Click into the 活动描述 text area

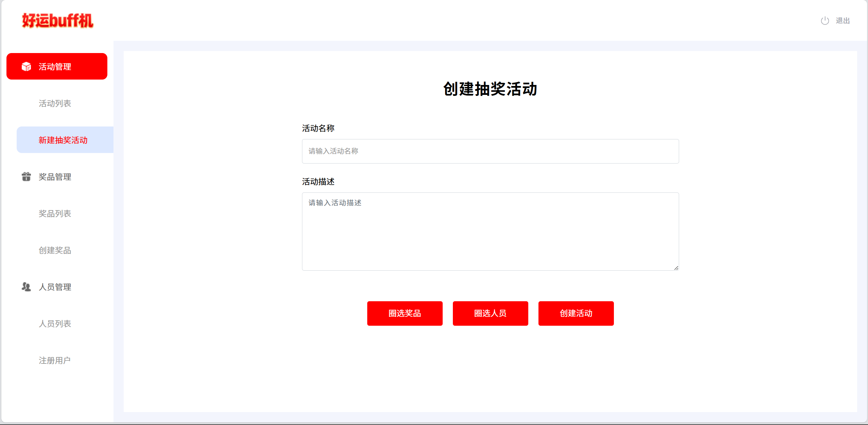point(490,232)
